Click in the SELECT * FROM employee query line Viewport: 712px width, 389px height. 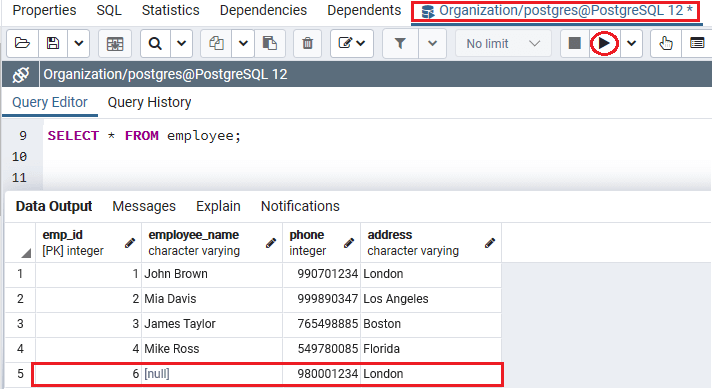[x=144, y=136]
